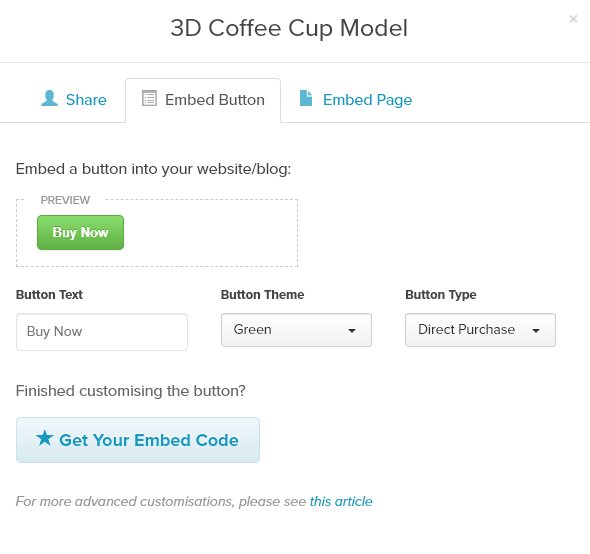Click the star icon on embed code button
The image size is (590, 554).
tap(45, 438)
